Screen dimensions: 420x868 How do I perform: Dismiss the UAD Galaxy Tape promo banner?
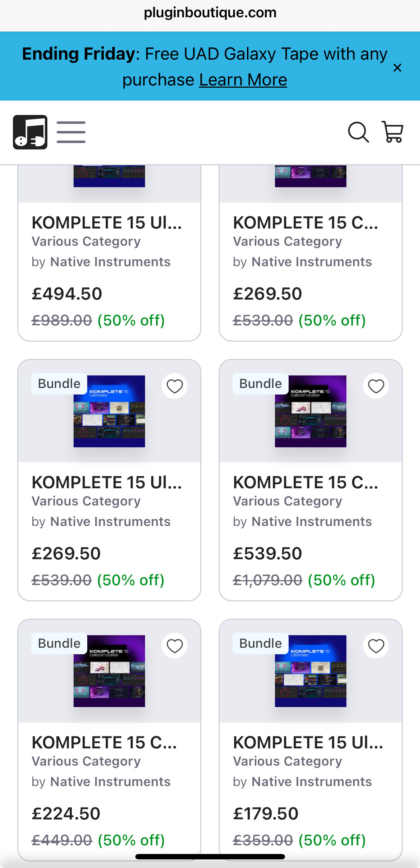[x=397, y=68]
